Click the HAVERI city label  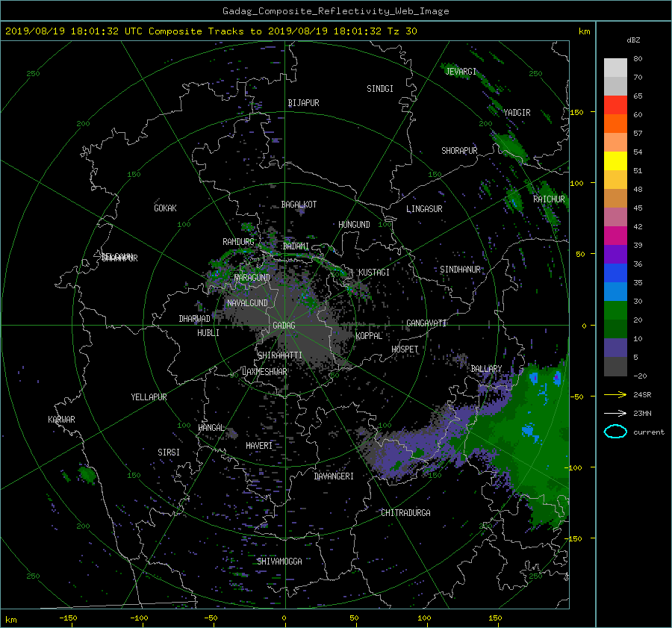pyautogui.click(x=259, y=445)
